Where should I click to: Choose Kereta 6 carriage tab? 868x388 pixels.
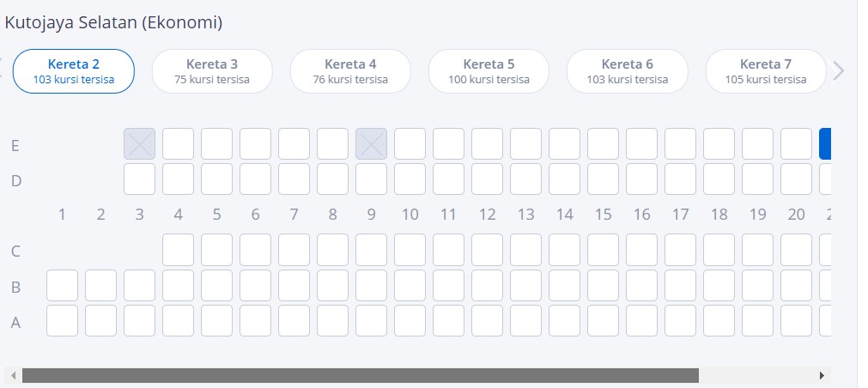pyautogui.click(x=627, y=71)
